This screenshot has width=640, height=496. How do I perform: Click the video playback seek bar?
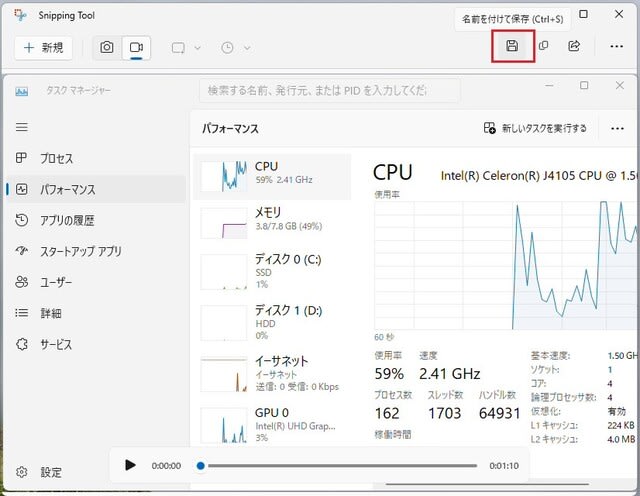[x=341, y=465]
